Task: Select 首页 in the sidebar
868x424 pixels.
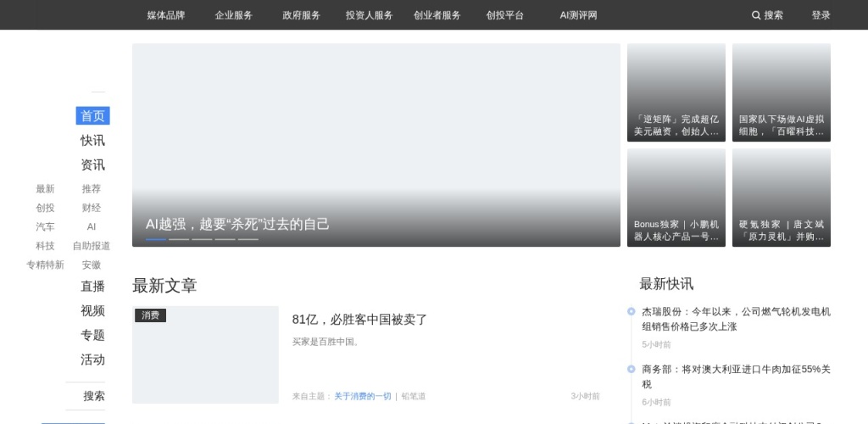Action: pyautogui.click(x=93, y=115)
